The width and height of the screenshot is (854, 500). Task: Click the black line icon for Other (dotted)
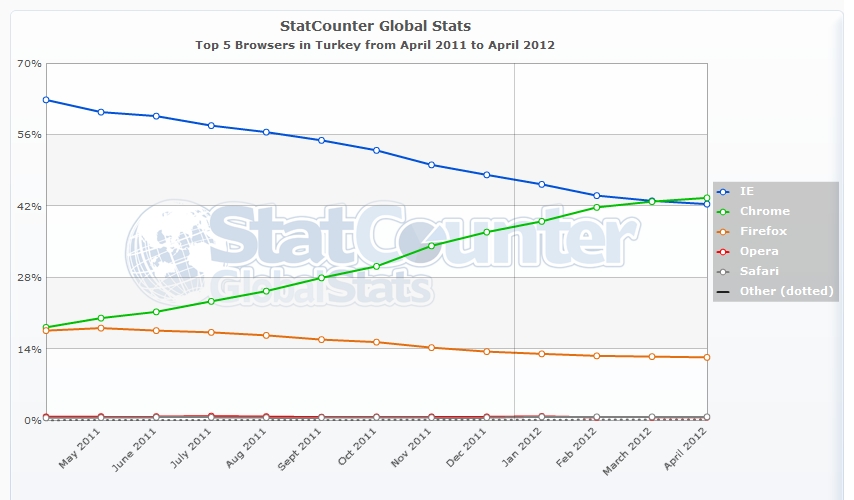[723, 291]
